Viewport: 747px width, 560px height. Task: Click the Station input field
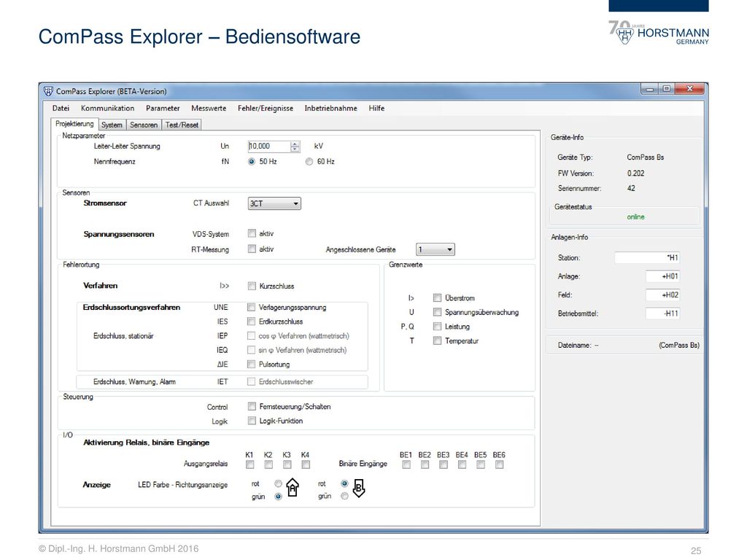click(x=647, y=257)
